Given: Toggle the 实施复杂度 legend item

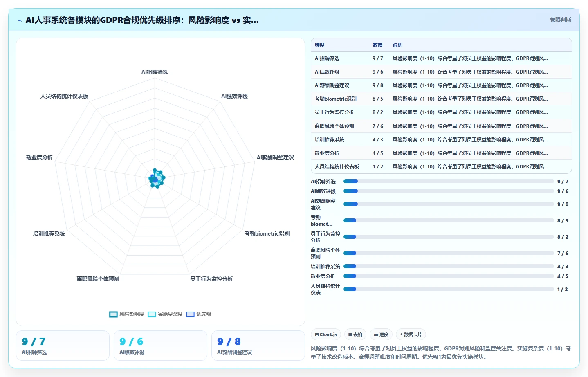Looking at the screenshot, I should (165, 314).
